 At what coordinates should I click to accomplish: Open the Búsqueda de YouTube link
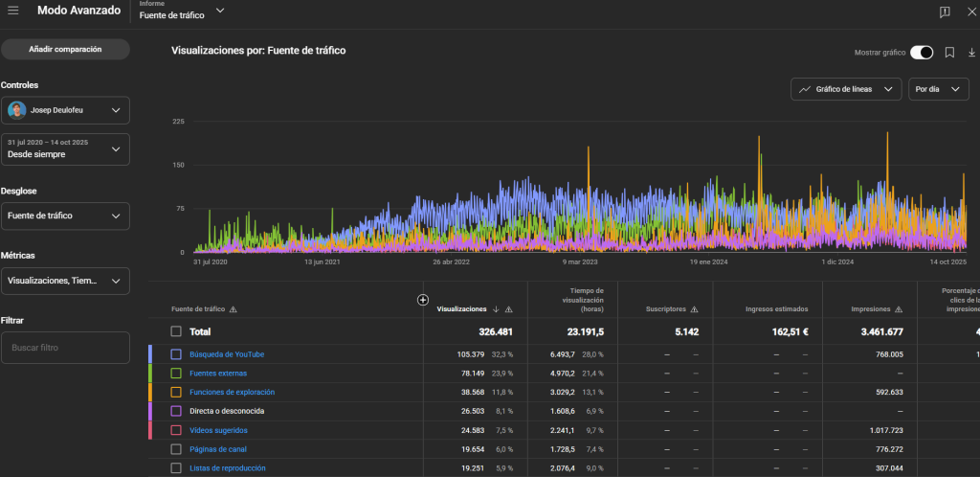pyautogui.click(x=227, y=354)
